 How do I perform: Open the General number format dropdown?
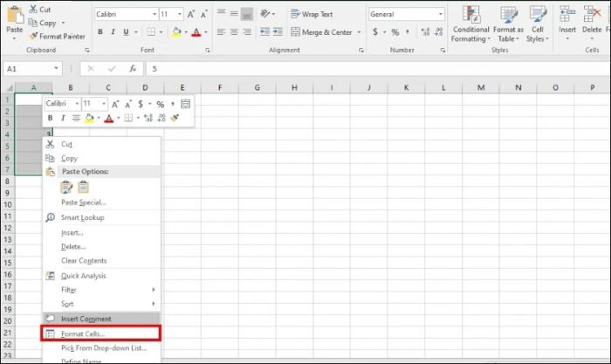tap(440, 15)
